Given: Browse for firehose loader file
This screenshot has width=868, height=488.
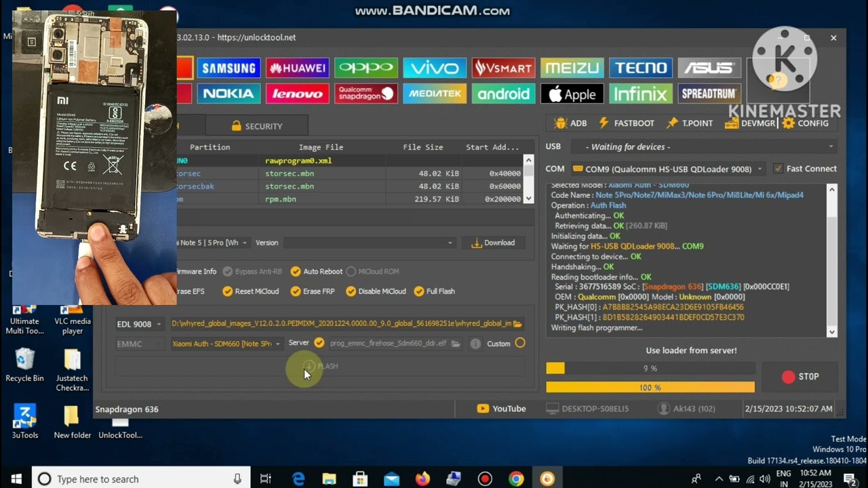Looking at the screenshot, I should pos(456,344).
